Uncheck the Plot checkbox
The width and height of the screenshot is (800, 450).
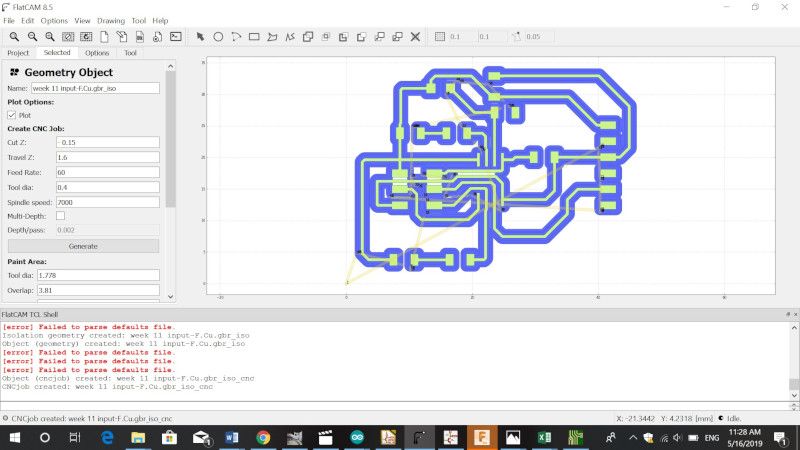(x=12, y=115)
